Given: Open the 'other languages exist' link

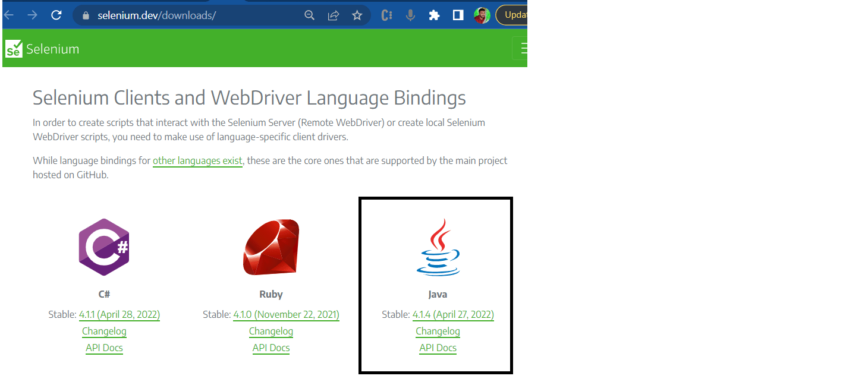Looking at the screenshot, I should click(x=197, y=160).
